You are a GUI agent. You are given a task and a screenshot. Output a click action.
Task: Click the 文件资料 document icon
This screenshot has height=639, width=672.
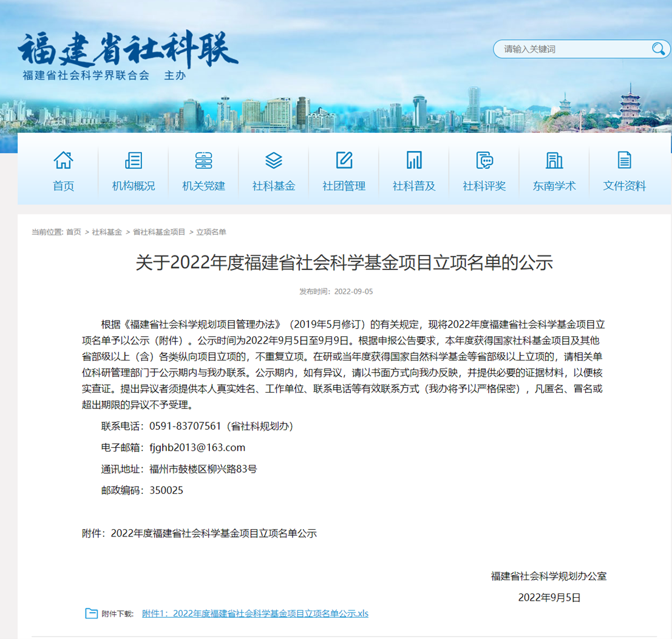pyautogui.click(x=624, y=160)
